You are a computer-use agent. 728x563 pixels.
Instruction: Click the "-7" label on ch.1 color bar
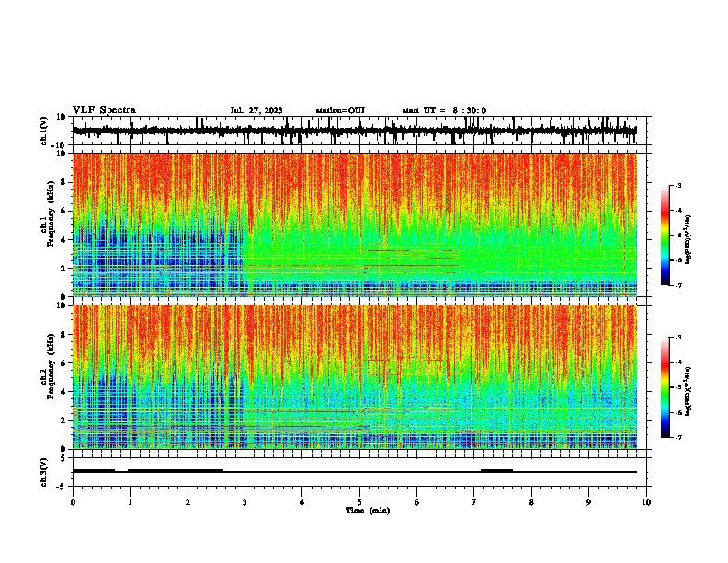click(678, 285)
